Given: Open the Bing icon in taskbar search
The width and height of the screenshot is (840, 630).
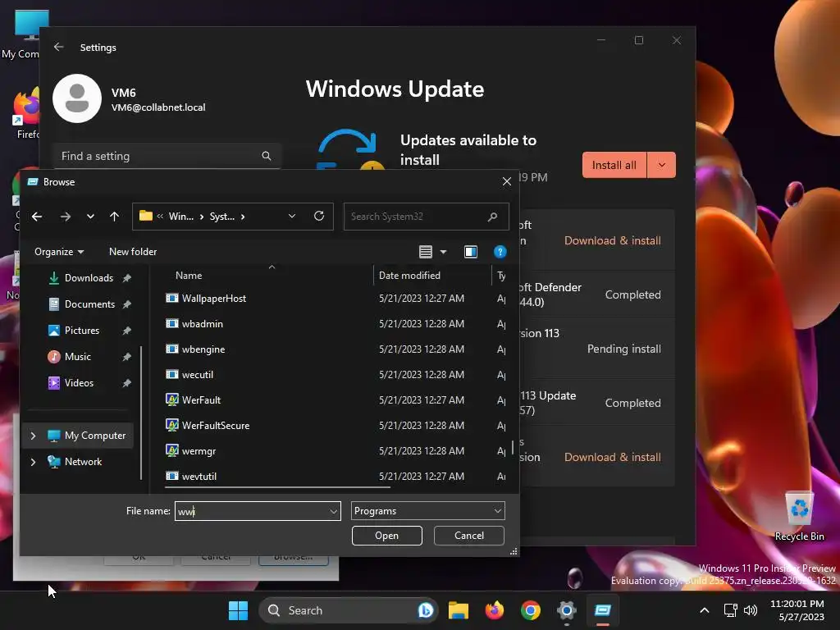Looking at the screenshot, I should point(426,610).
